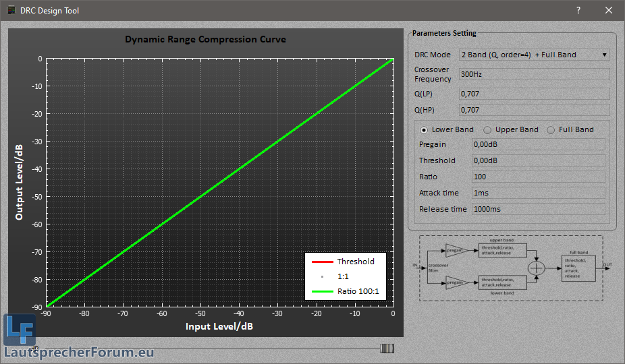
Task: Focus the Pregain 0,00dB field
Action: tap(538, 144)
